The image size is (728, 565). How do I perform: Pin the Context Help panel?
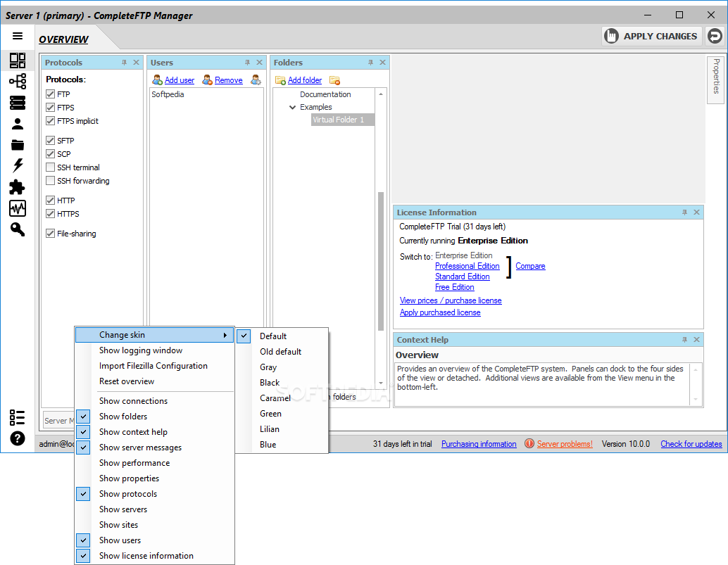[684, 340]
